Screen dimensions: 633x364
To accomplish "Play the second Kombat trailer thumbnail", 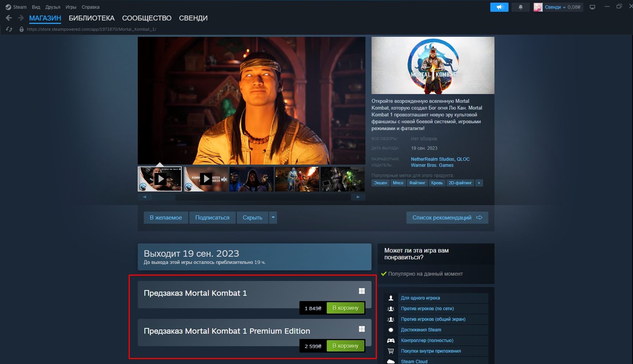I will (x=206, y=179).
